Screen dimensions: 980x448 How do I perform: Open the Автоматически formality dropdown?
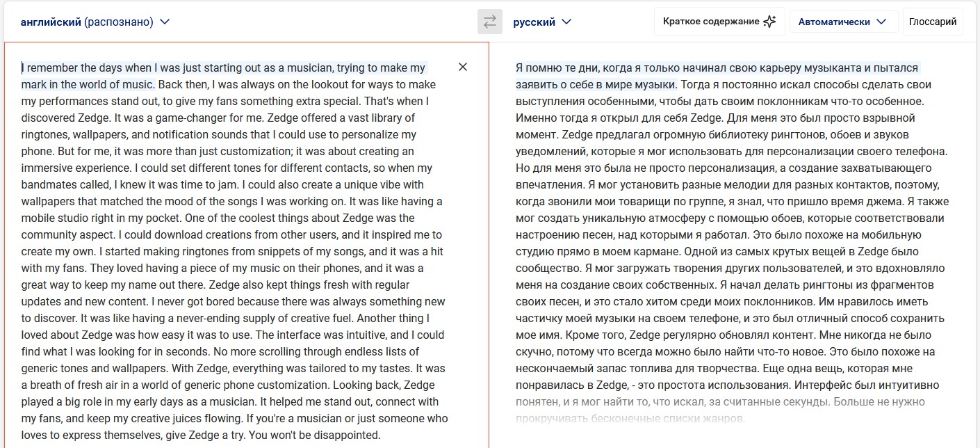click(842, 22)
